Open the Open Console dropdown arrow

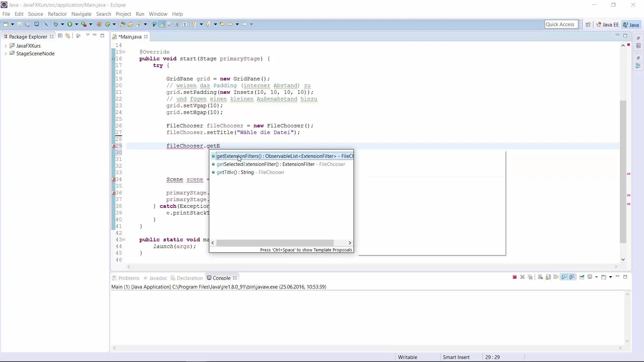coord(610,277)
